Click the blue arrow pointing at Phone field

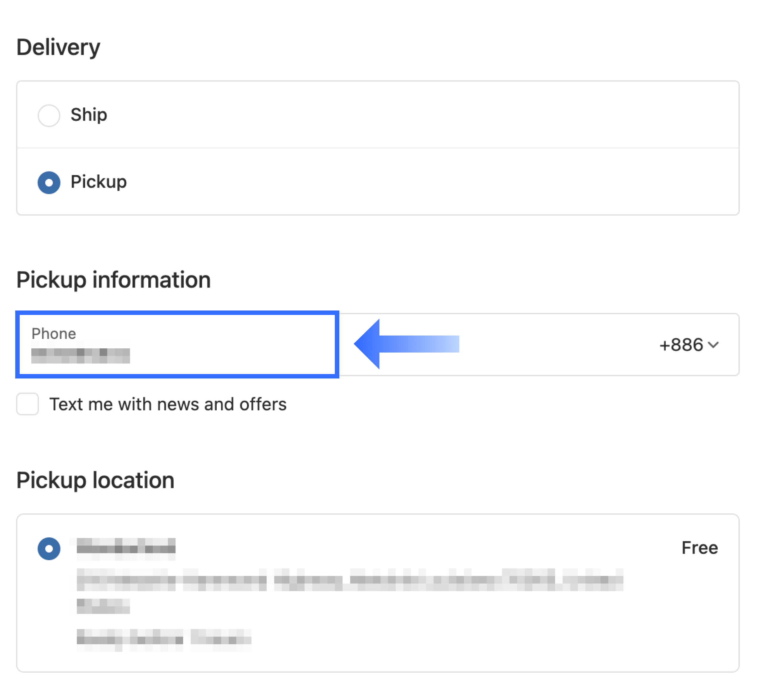coord(406,344)
